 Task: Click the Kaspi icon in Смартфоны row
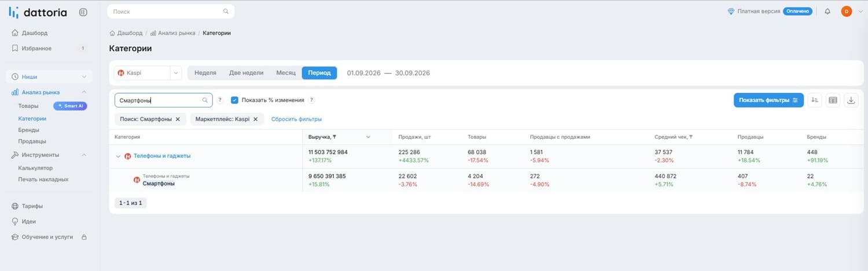click(x=137, y=180)
